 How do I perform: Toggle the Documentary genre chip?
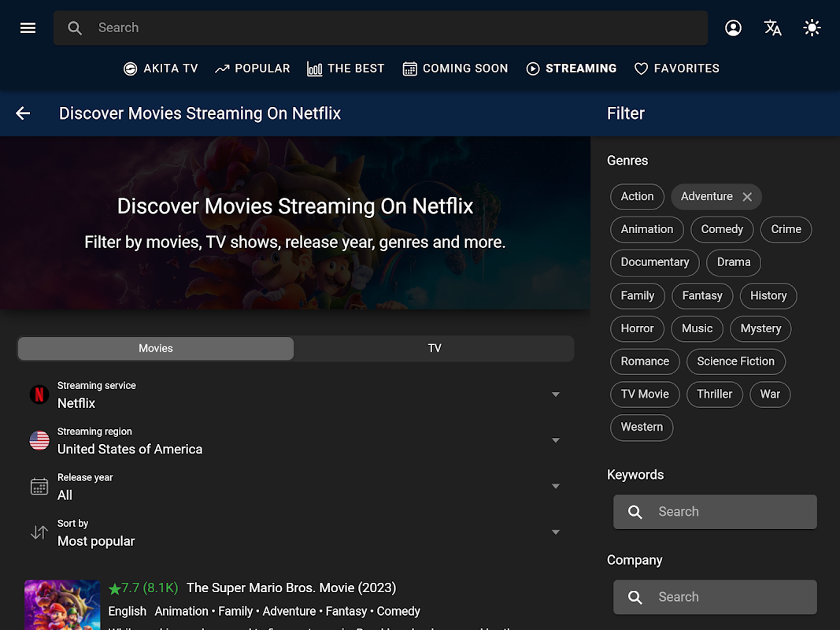(x=655, y=262)
